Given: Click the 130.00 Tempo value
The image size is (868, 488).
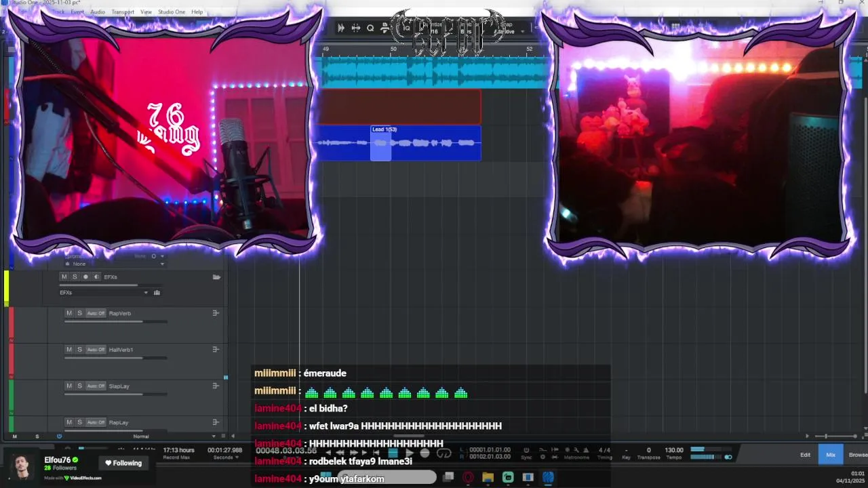Looking at the screenshot, I should click(x=674, y=450).
